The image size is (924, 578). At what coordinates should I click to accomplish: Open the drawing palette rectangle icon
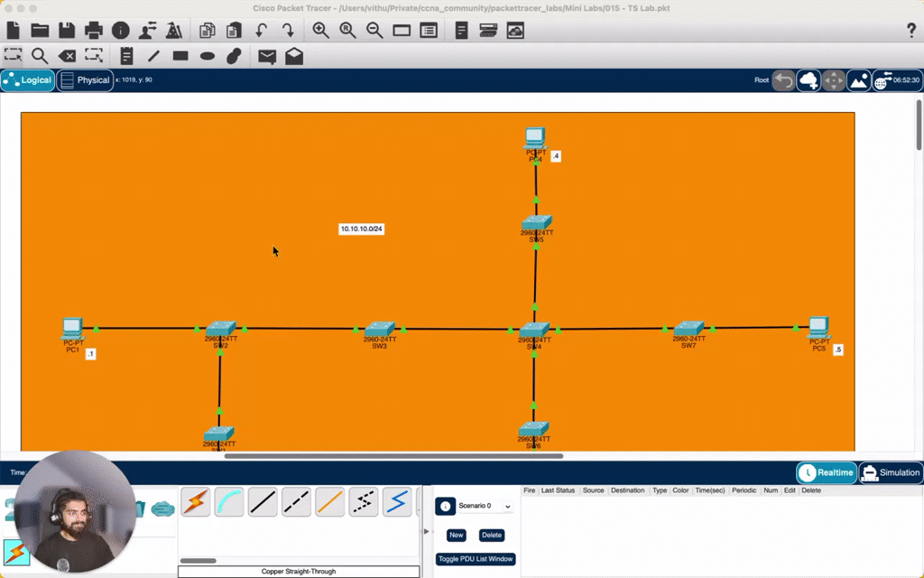click(x=402, y=30)
